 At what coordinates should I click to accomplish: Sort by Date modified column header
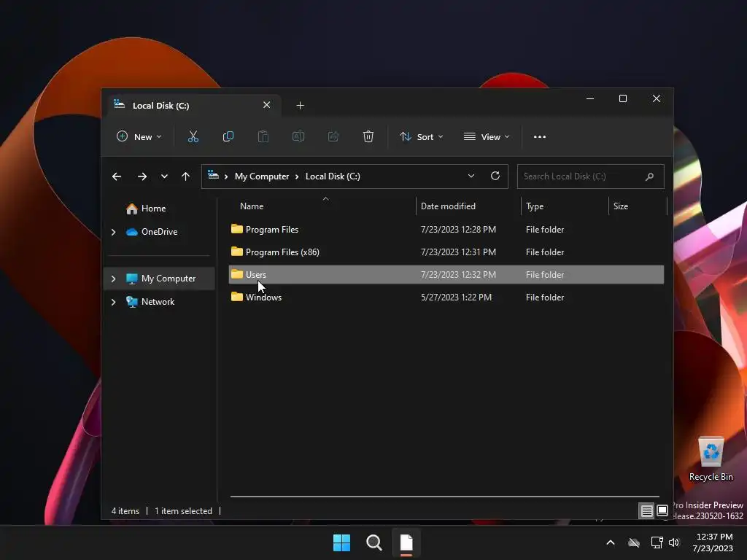448,206
